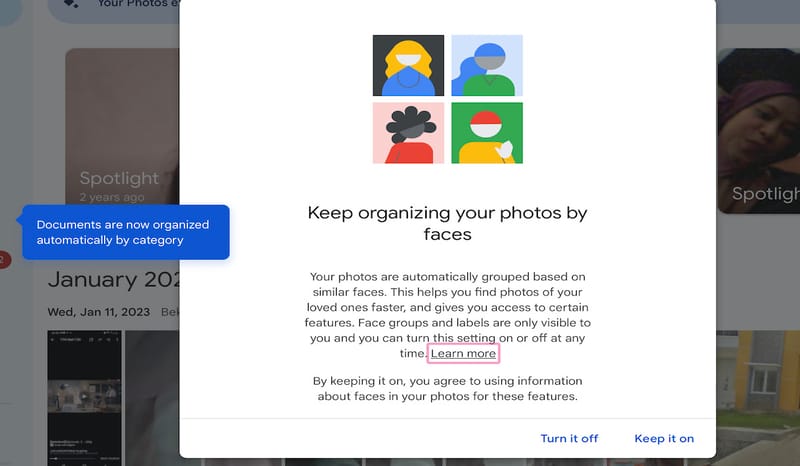The height and width of the screenshot is (466, 800).
Task: Open the Learn more link
Action: [x=463, y=354]
